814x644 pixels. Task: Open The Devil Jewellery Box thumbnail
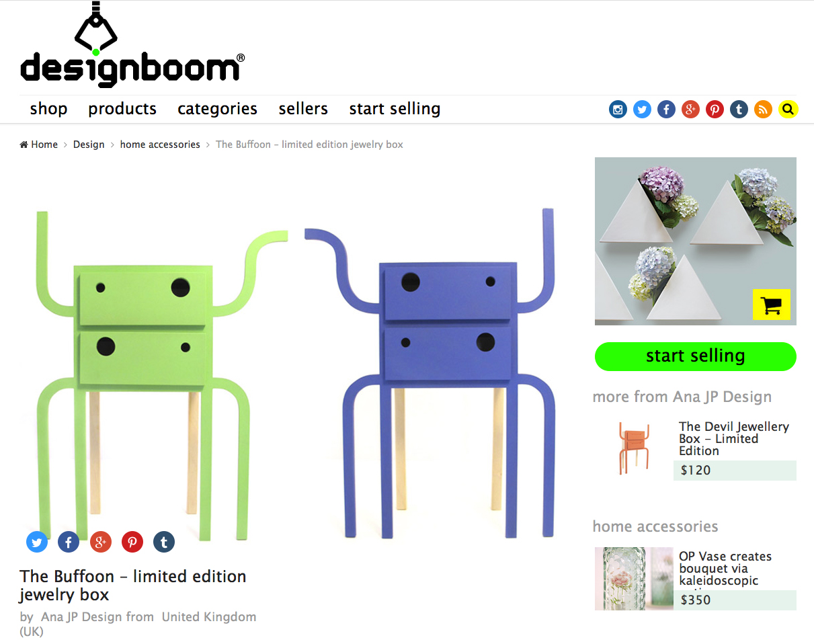pos(633,448)
